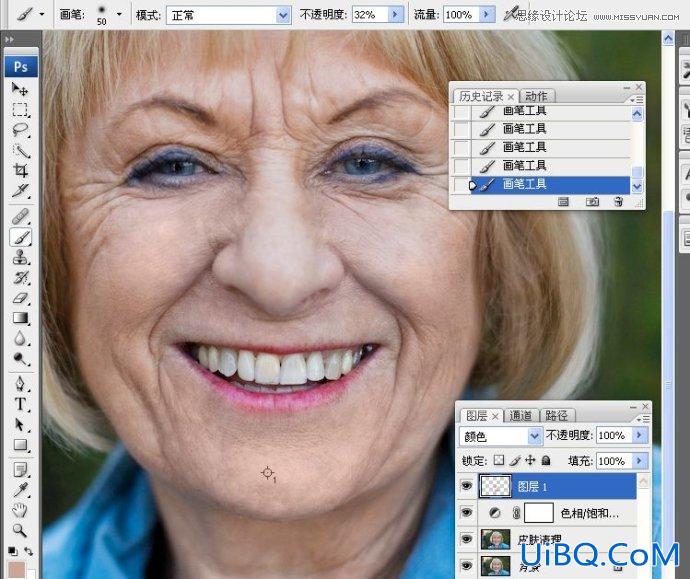Screen dimensions: 690x579
Task: Select the Magic Wand tool
Action: pyautogui.click(x=20, y=151)
